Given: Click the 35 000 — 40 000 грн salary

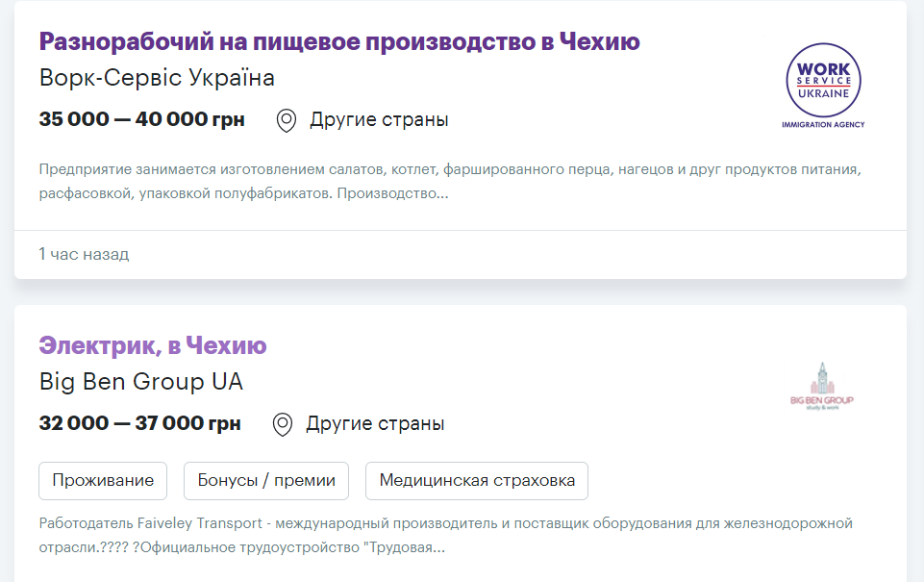Looking at the screenshot, I should click(142, 120).
